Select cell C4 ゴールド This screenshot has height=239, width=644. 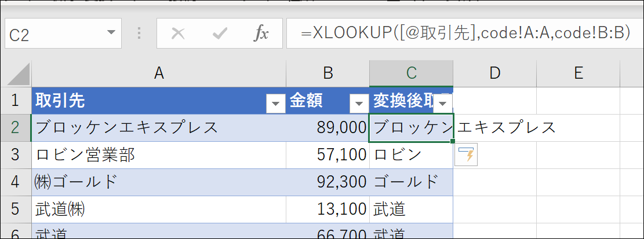412,182
